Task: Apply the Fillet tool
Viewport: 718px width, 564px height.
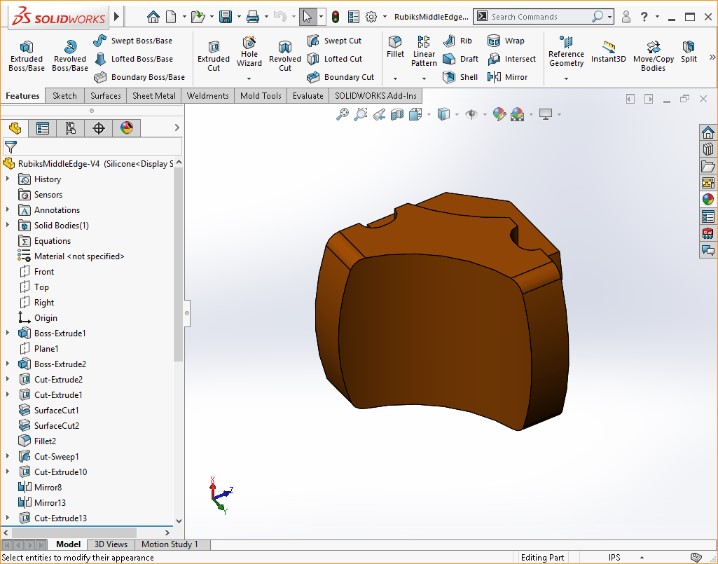Action: [x=395, y=47]
